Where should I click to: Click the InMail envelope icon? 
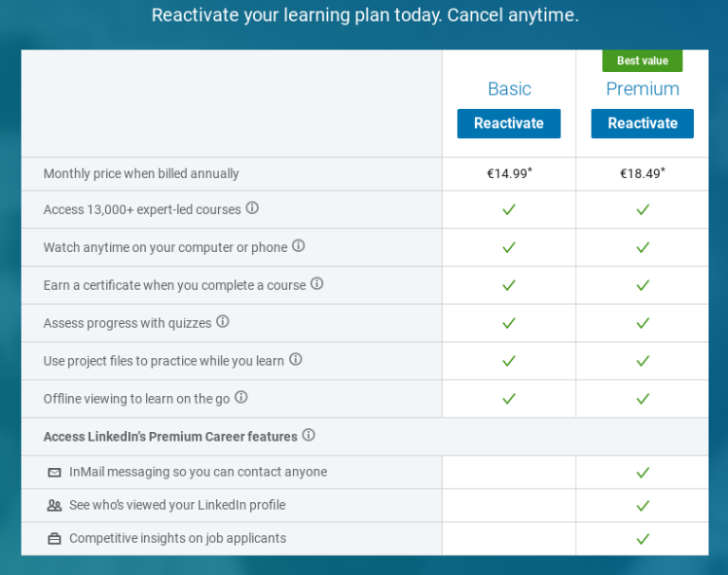pos(54,473)
